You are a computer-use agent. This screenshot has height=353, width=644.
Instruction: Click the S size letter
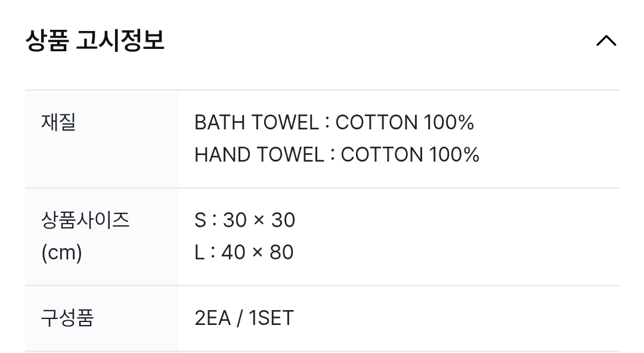point(200,221)
